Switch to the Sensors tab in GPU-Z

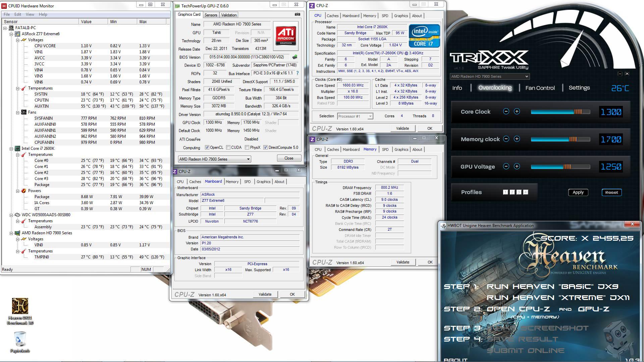tap(211, 15)
